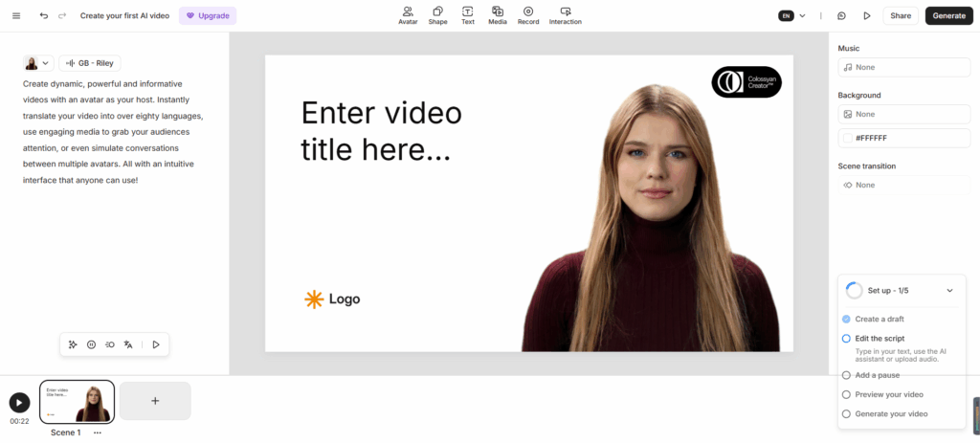
Task: Open AI script assistant sparkle icon
Action: tap(73, 344)
